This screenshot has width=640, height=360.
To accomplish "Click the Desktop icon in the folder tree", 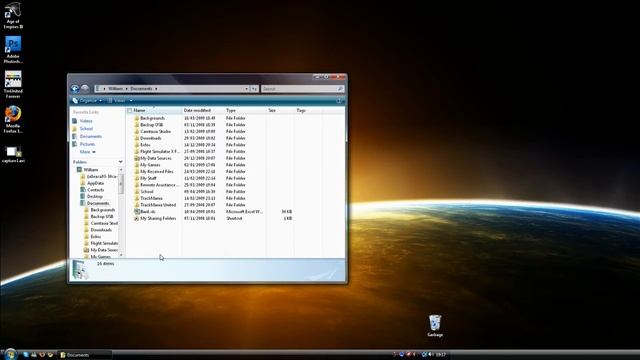I will [x=83, y=196].
